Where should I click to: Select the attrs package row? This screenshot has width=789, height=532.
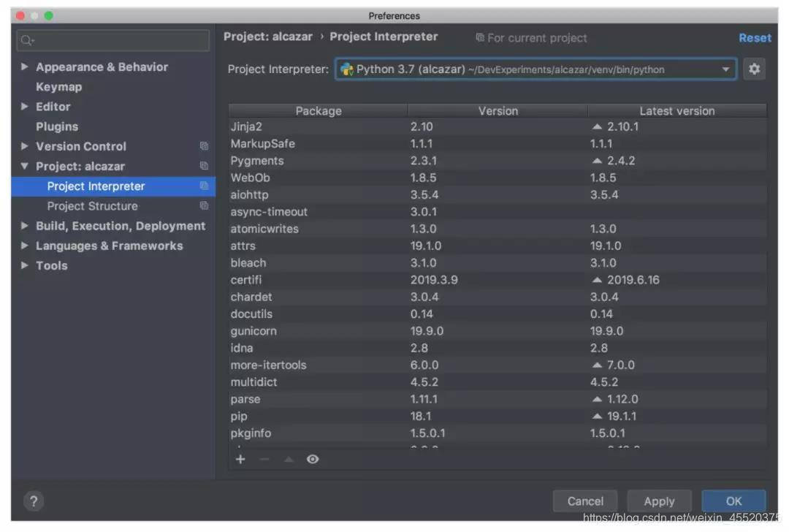tap(498, 246)
